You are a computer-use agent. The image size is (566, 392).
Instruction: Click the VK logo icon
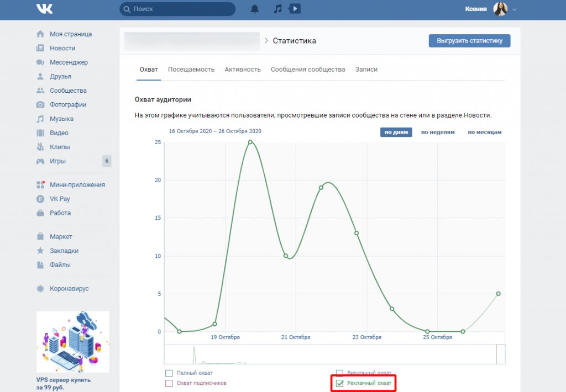(44, 9)
